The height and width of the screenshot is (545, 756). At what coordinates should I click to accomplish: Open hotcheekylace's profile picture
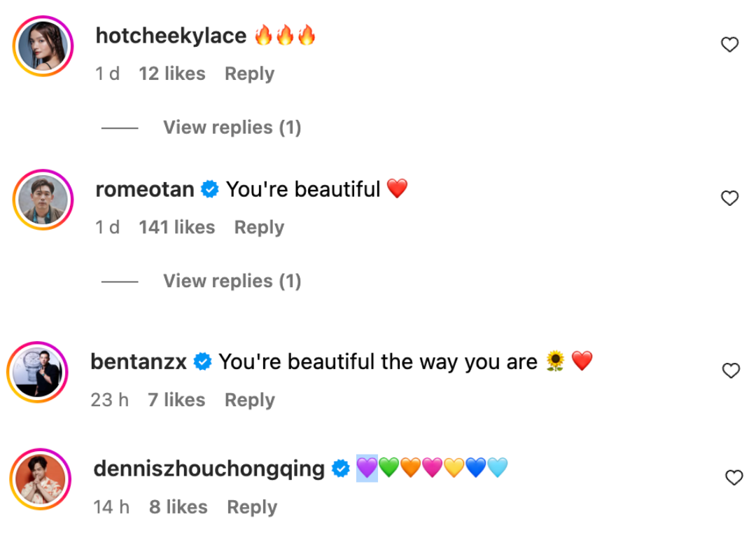click(43, 46)
